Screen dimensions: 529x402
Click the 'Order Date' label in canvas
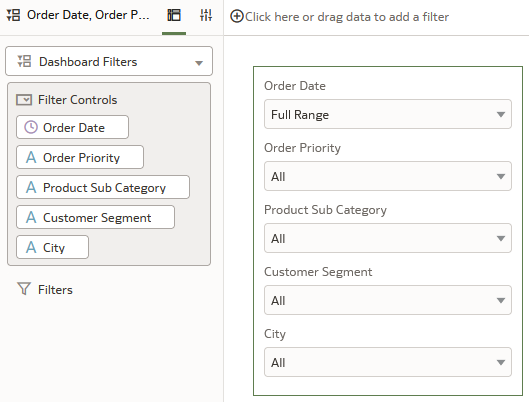point(295,86)
